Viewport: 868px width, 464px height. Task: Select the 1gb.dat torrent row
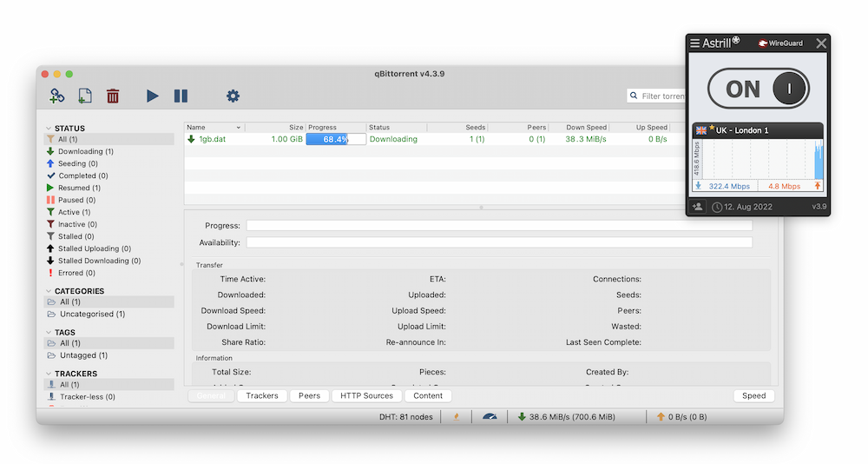point(435,139)
